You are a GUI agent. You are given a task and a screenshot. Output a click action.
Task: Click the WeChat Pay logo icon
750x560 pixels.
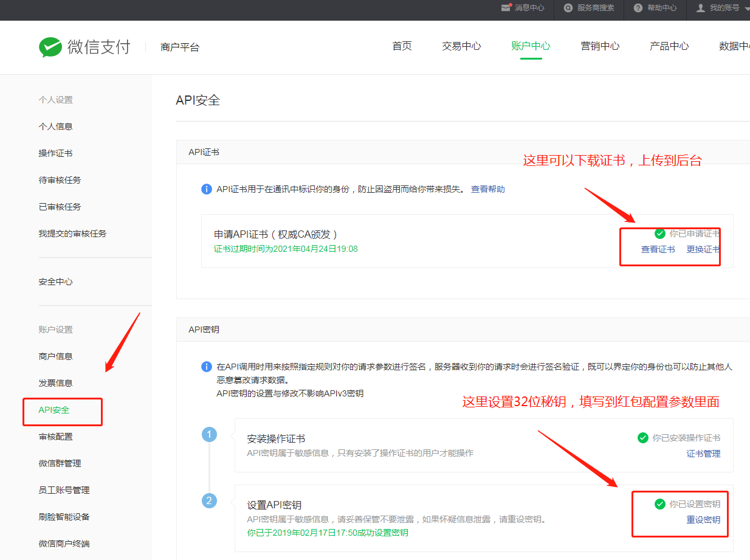click(50, 47)
